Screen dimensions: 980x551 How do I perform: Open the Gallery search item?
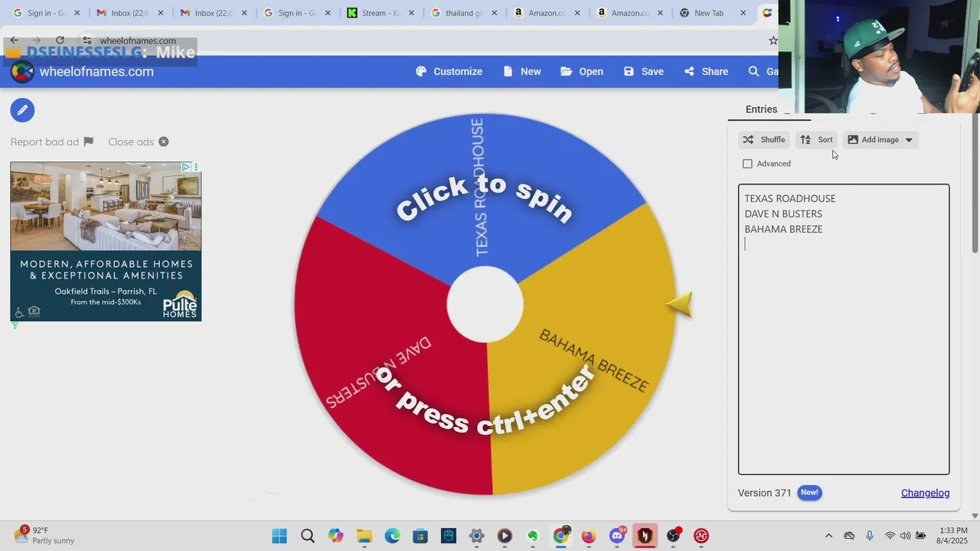(x=763, y=71)
